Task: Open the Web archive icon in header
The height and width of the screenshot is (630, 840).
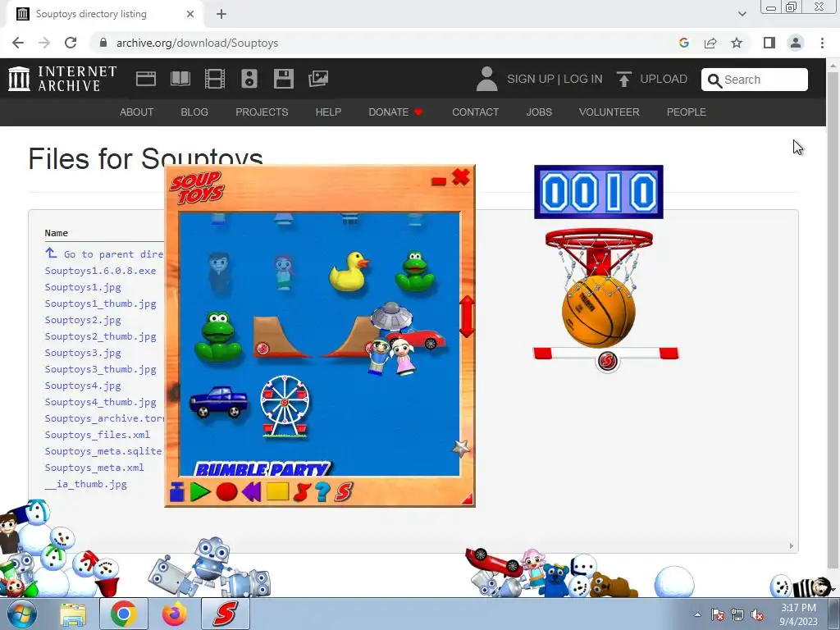Action: coord(146,79)
